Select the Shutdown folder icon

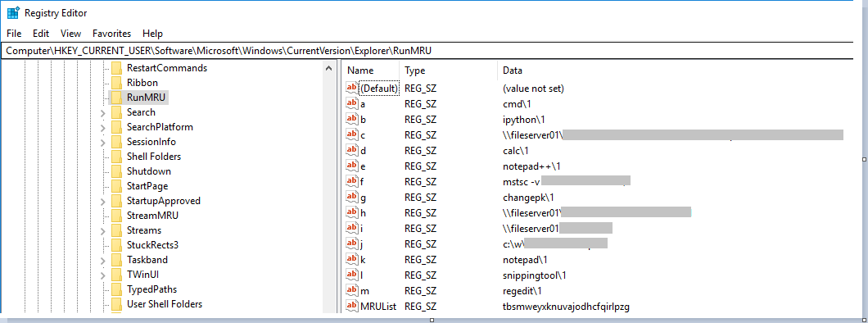116,171
